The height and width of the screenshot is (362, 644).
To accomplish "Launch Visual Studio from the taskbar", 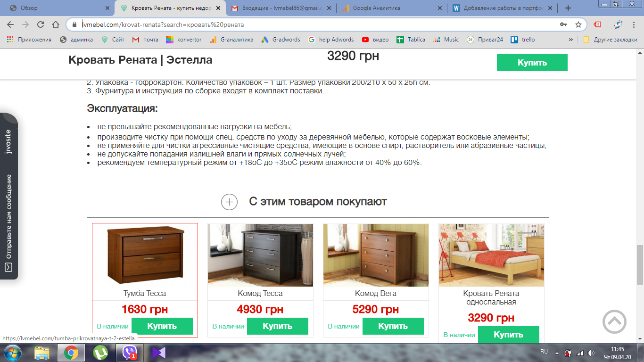I will click(158, 353).
